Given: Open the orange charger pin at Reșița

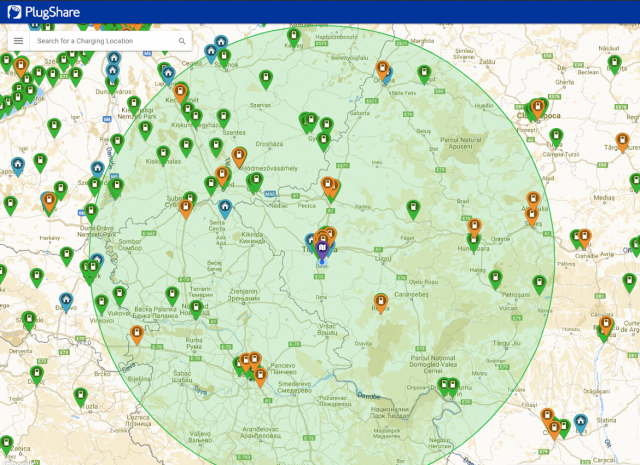Looking at the screenshot, I should [381, 300].
